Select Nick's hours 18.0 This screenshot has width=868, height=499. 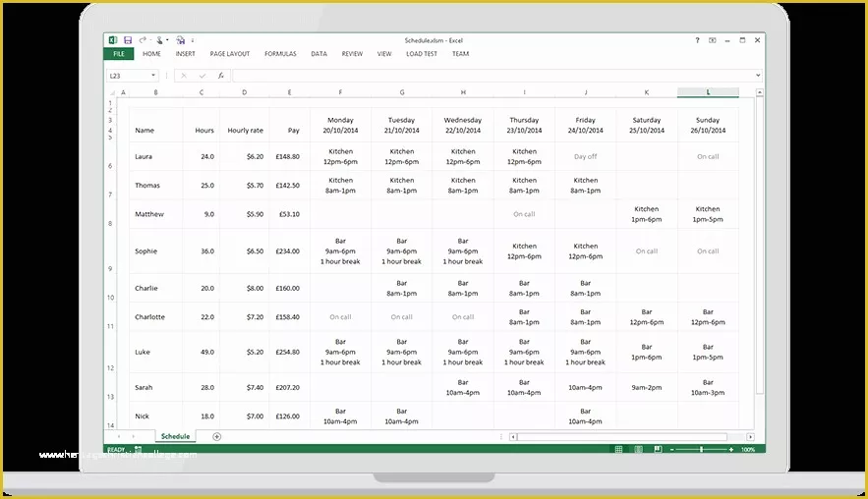[201, 416]
